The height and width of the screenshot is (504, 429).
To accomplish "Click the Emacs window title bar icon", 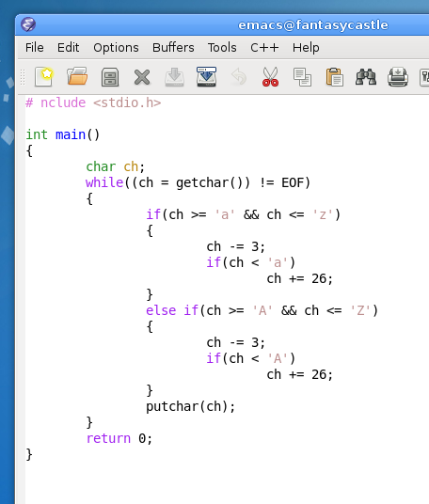I will click(x=28, y=24).
